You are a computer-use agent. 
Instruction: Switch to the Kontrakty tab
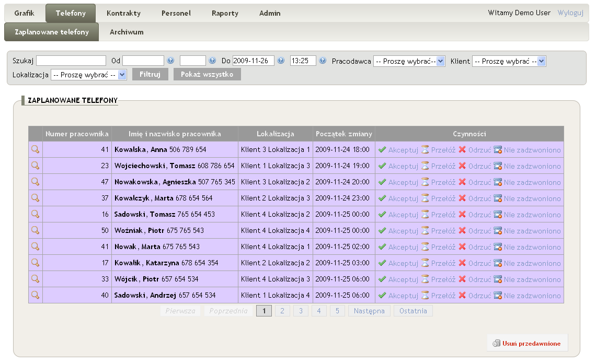123,13
